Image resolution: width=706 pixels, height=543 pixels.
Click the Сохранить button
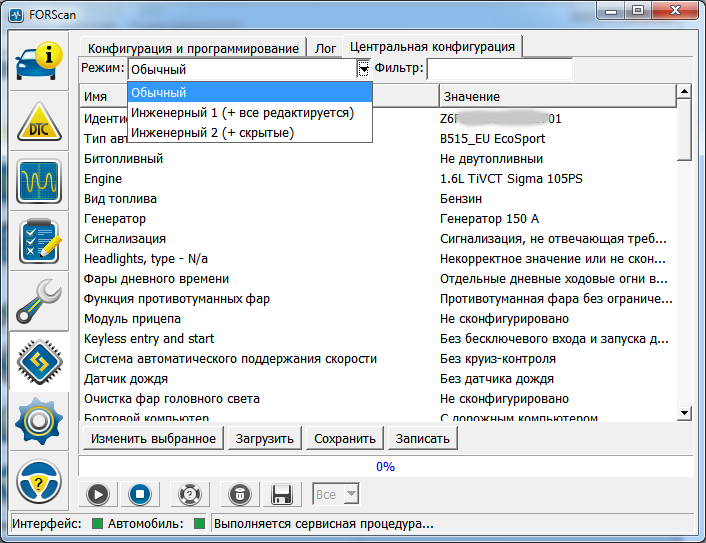pos(344,439)
